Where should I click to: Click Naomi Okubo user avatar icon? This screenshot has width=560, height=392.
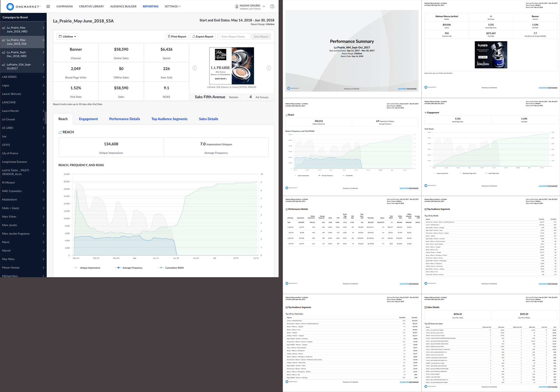click(x=237, y=6)
